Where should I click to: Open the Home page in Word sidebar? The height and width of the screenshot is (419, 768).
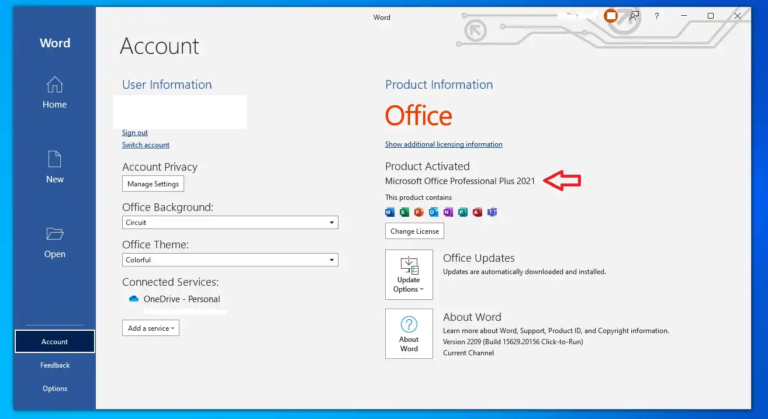pos(54,93)
